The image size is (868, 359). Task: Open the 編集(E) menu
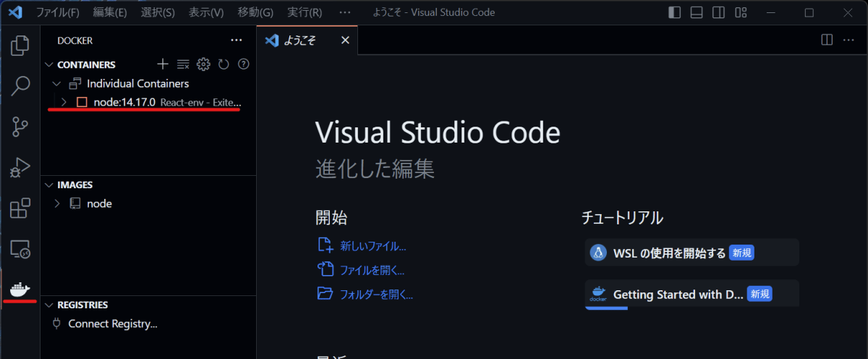click(109, 12)
